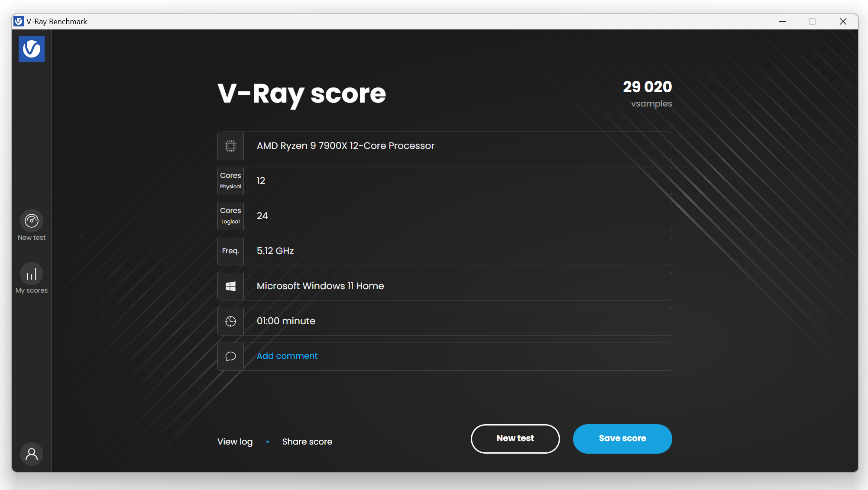Viewport: 868px width, 490px height.
Task: Open the user account profile icon
Action: [32, 454]
